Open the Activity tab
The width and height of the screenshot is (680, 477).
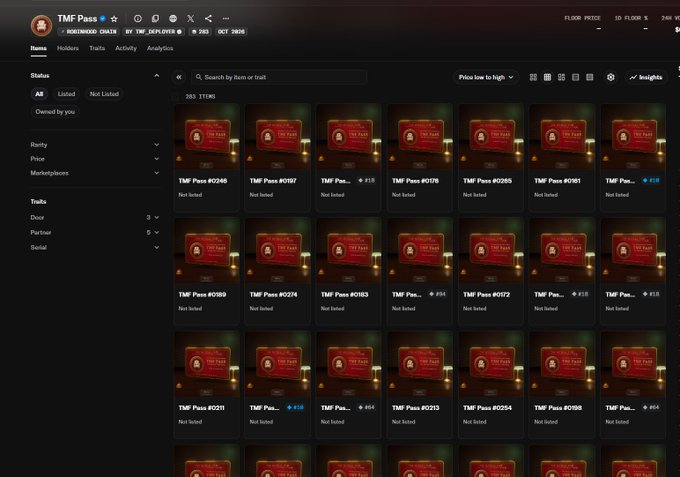click(126, 48)
